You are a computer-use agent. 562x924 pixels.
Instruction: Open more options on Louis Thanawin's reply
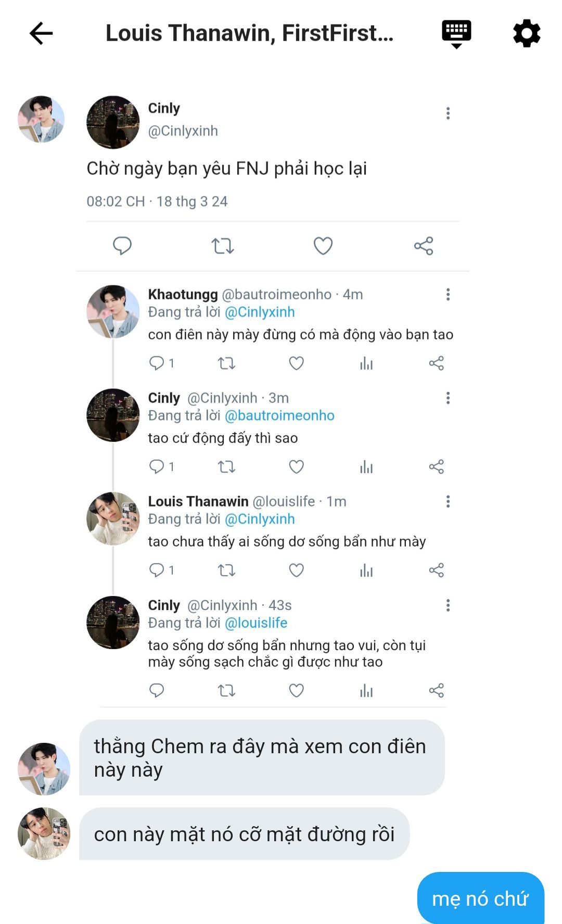[448, 502]
